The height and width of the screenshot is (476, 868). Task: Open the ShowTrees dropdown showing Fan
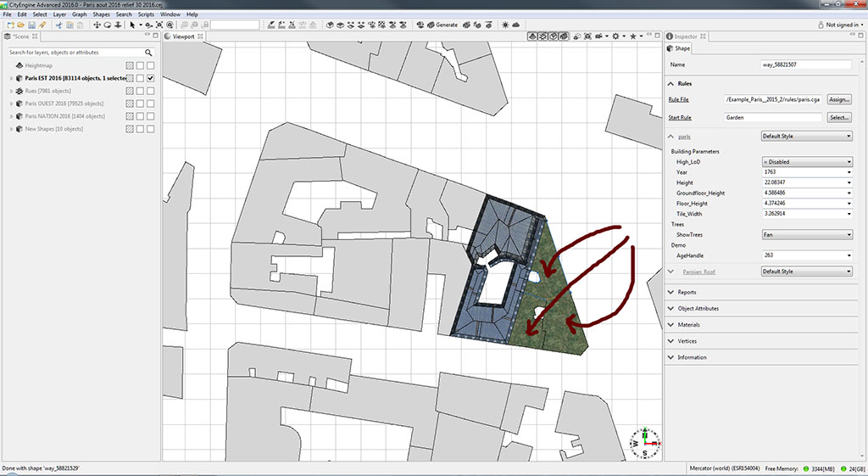pos(807,235)
